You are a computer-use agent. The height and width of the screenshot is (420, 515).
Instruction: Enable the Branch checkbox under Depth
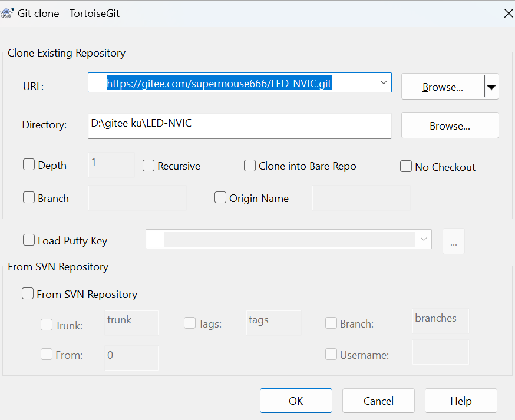pos(29,197)
